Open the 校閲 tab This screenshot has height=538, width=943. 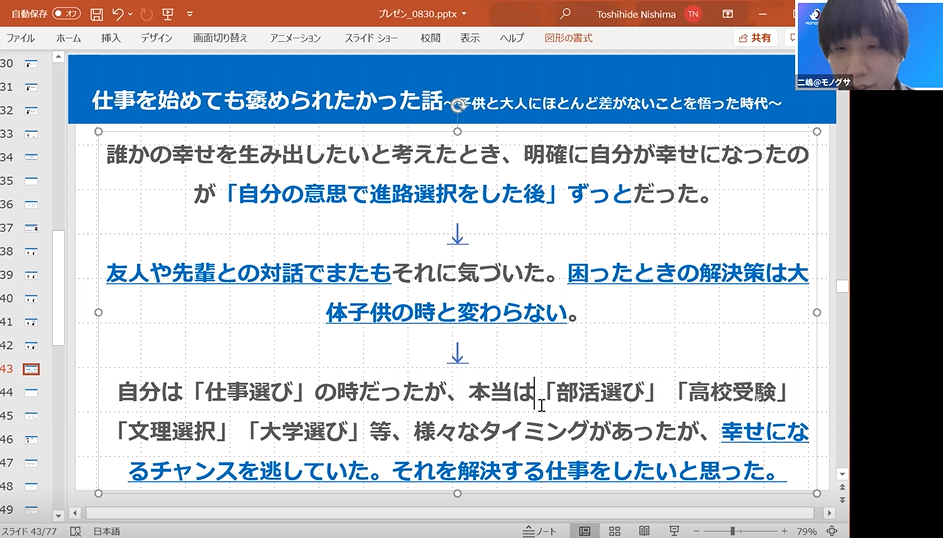[x=431, y=38]
